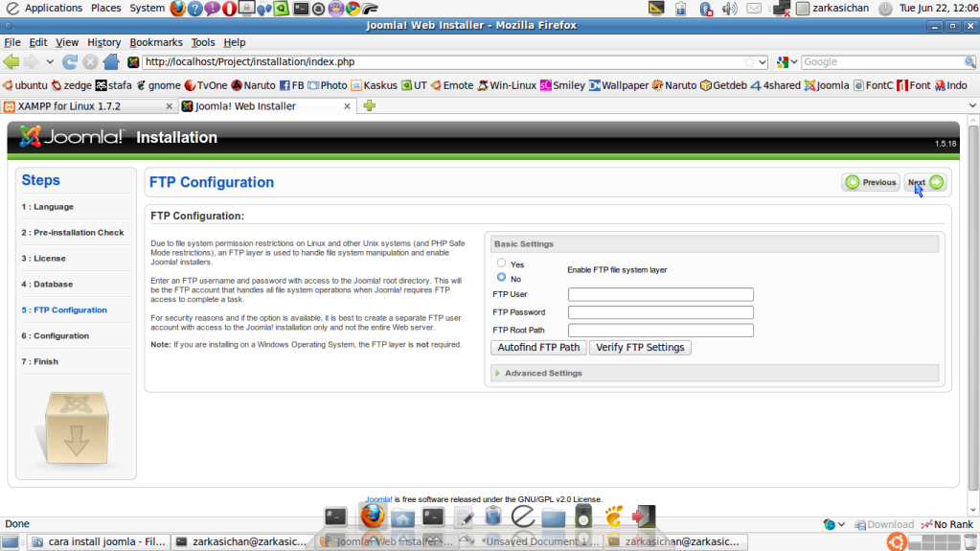The image size is (980, 551).
Task: Show desktop using bottom-left panel icon
Action: (x=10, y=541)
